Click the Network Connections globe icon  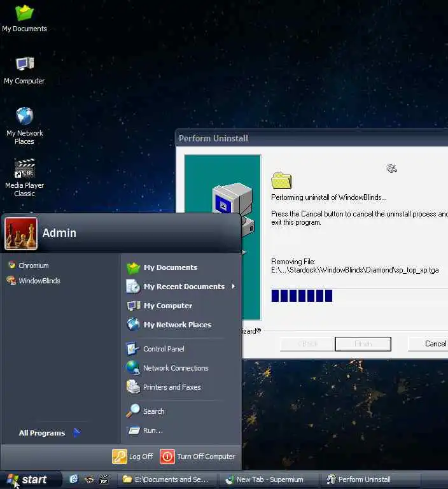pos(133,367)
